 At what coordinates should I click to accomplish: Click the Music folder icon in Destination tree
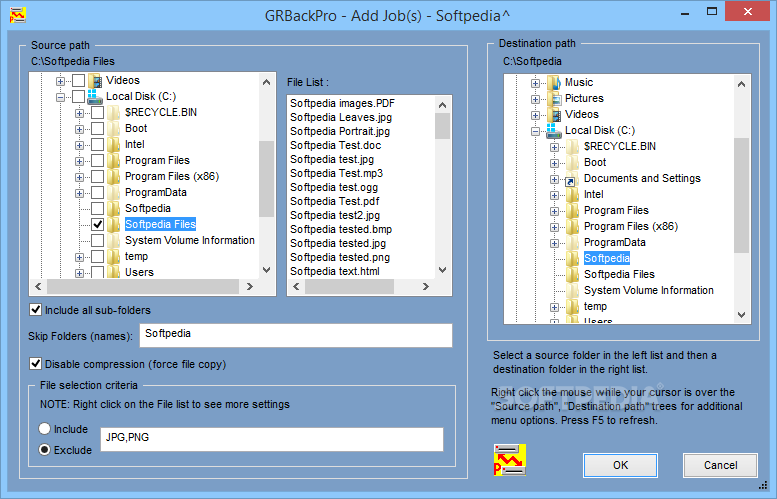pyautogui.click(x=554, y=82)
